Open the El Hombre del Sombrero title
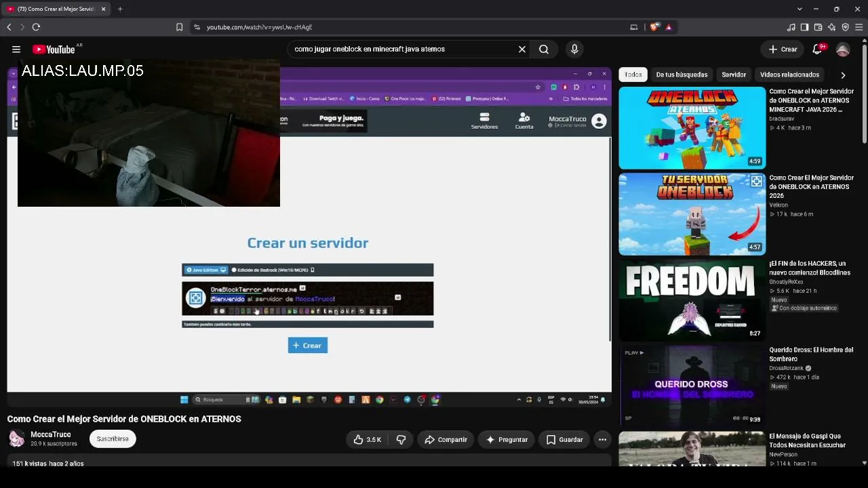Screen dimensions: 868x488 point(811,354)
